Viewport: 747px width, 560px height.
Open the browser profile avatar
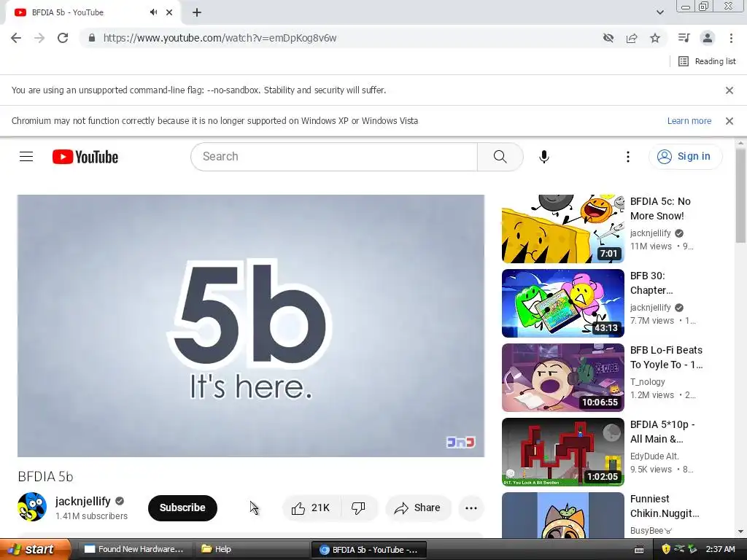click(x=708, y=38)
